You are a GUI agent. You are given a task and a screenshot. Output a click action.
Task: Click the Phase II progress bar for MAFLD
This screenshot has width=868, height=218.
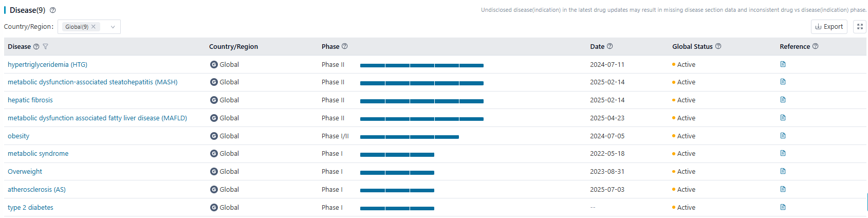pos(421,119)
